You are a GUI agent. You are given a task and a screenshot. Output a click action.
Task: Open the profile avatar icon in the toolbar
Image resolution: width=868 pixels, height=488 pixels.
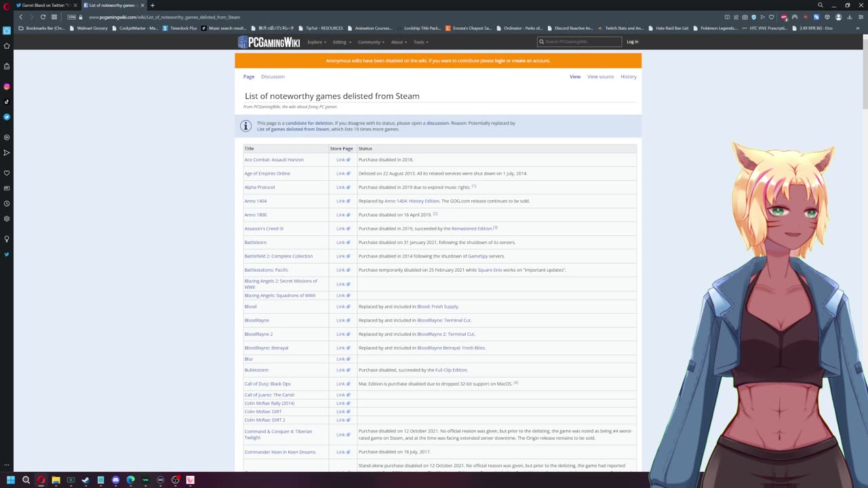point(838,17)
